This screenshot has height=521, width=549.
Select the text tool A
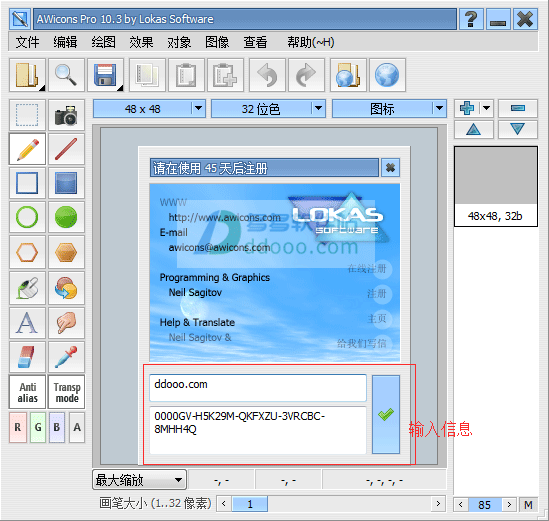tap(27, 323)
